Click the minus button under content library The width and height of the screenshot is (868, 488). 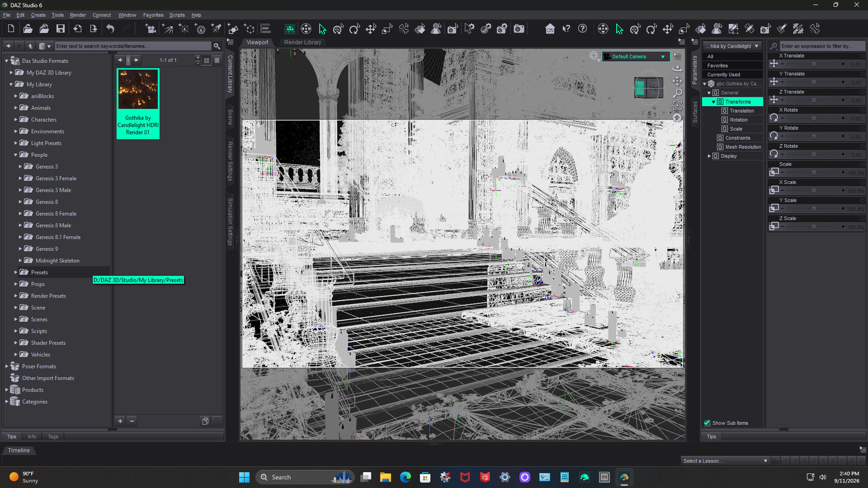click(132, 421)
